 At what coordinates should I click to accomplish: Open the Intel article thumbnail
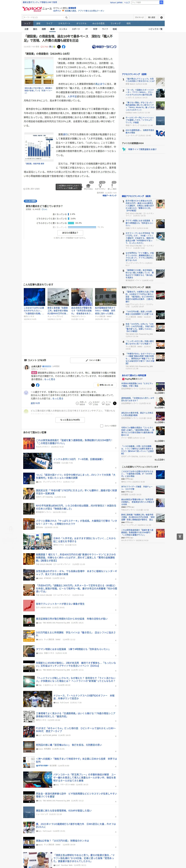pyautogui.click(x=38, y=461)
